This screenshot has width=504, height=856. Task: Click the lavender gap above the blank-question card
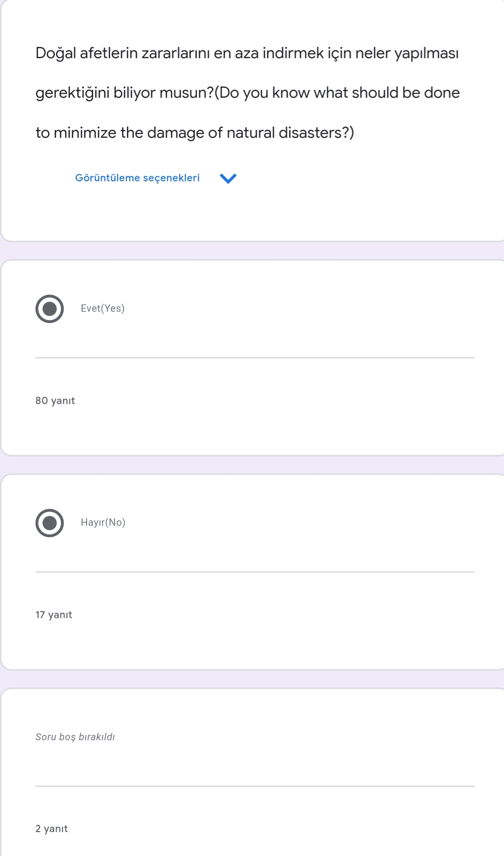pos(252,679)
